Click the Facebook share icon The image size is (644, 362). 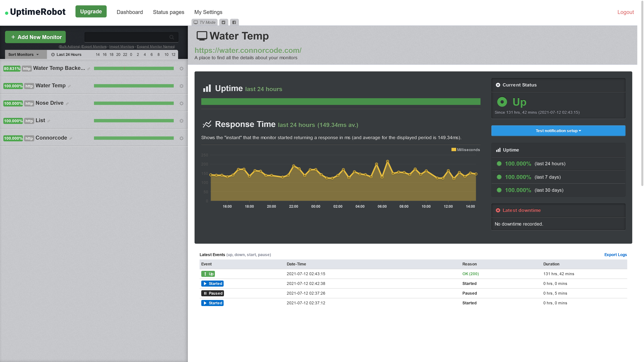pyautogui.click(x=234, y=22)
